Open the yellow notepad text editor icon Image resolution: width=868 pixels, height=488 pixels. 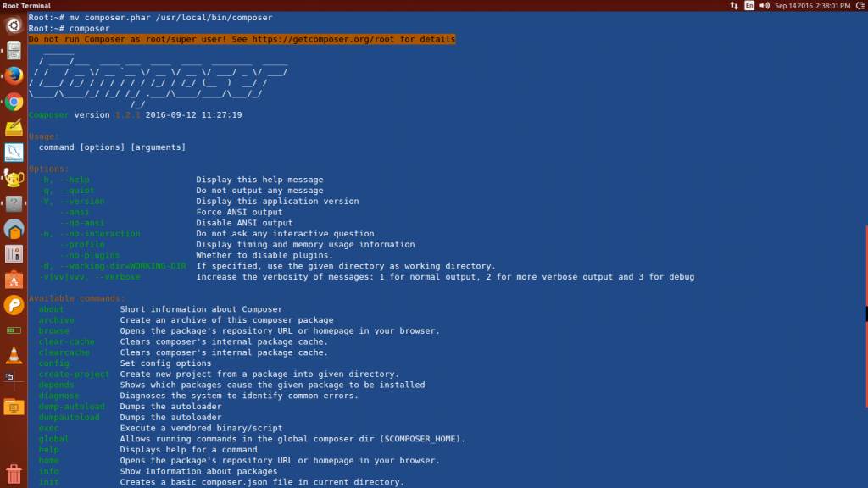14,127
